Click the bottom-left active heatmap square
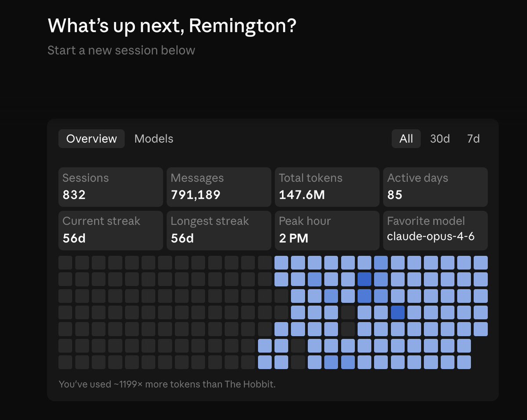The image size is (527, 420). [265, 362]
